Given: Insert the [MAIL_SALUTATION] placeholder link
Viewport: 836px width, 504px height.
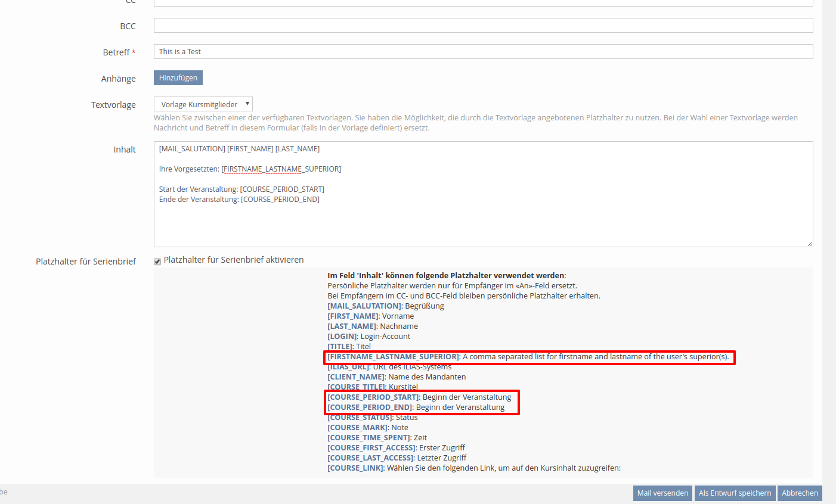Looking at the screenshot, I should (364, 306).
